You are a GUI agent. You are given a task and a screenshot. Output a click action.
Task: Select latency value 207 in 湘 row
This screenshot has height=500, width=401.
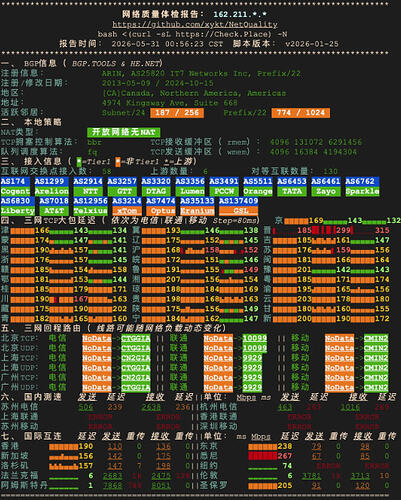[173, 279]
